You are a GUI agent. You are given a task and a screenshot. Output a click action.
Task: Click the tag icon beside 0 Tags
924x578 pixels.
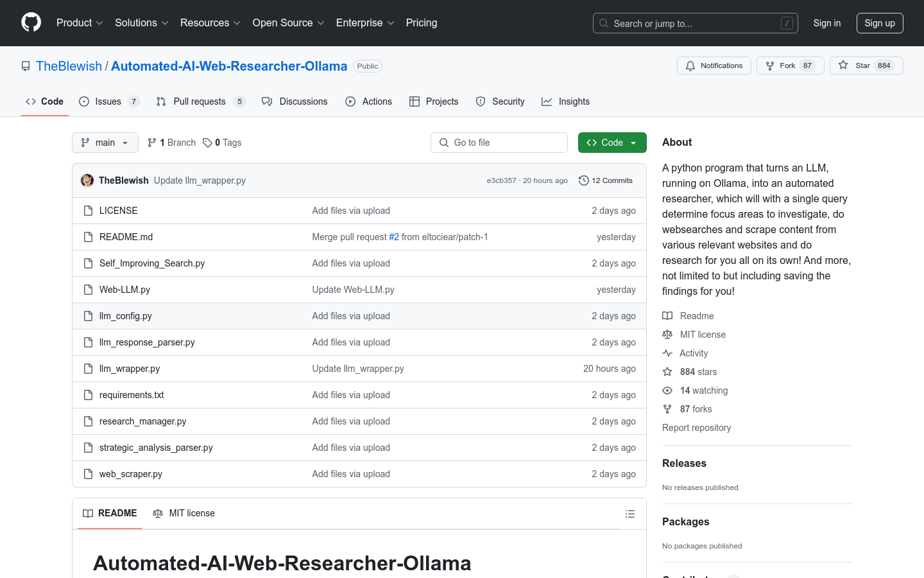(x=207, y=142)
